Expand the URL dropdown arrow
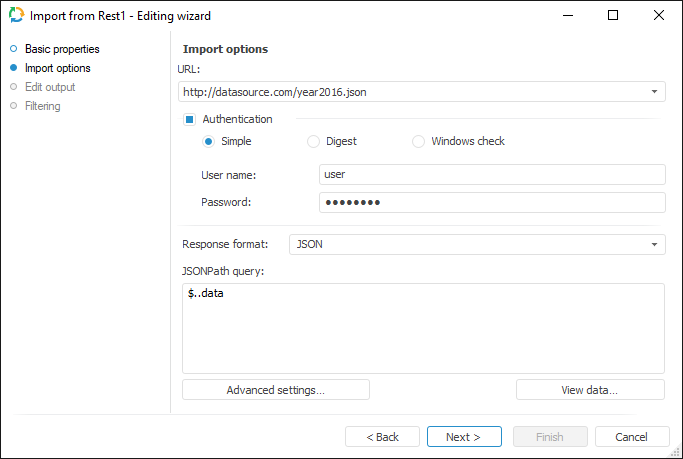 [x=654, y=92]
